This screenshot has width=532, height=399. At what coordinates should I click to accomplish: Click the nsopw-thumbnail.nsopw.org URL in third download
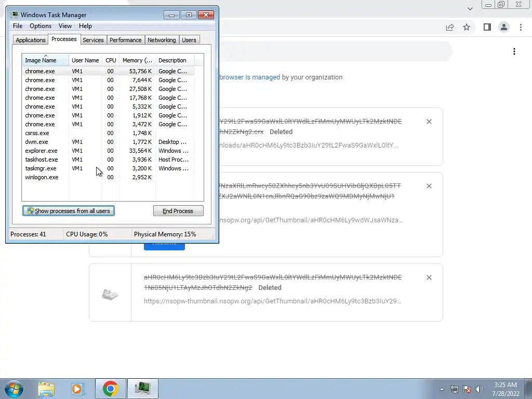coord(272,301)
